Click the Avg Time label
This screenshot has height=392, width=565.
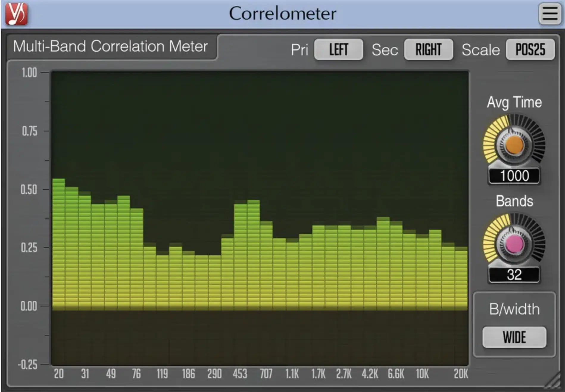pos(514,102)
